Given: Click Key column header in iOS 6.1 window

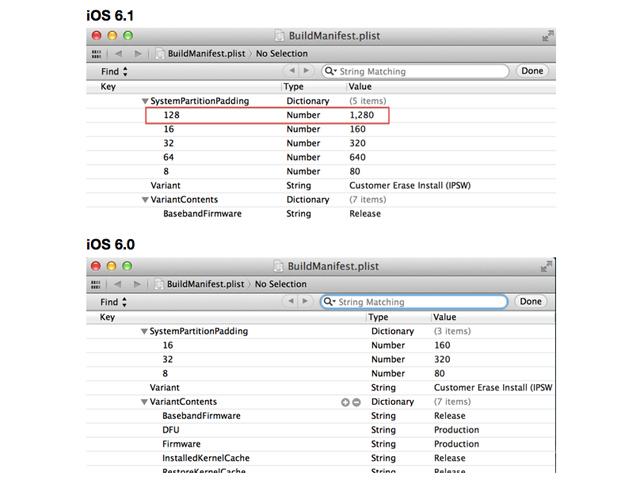Looking at the screenshot, I should coord(108,87).
